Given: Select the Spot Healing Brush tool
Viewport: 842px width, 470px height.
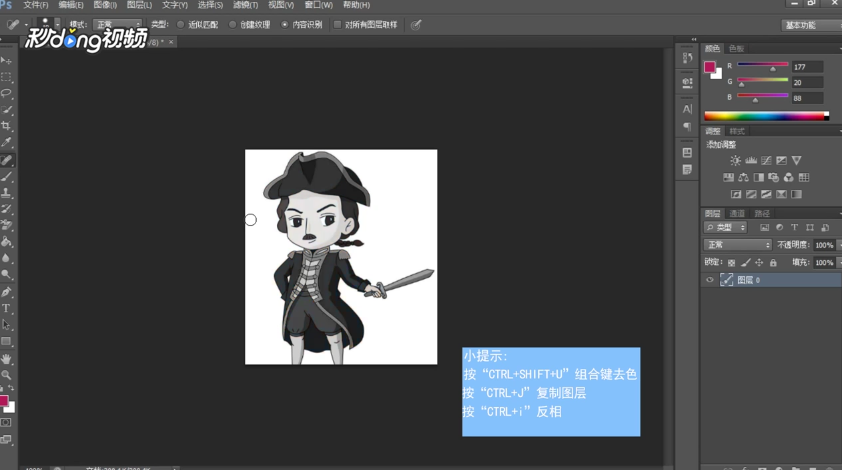Looking at the screenshot, I should (6, 160).
